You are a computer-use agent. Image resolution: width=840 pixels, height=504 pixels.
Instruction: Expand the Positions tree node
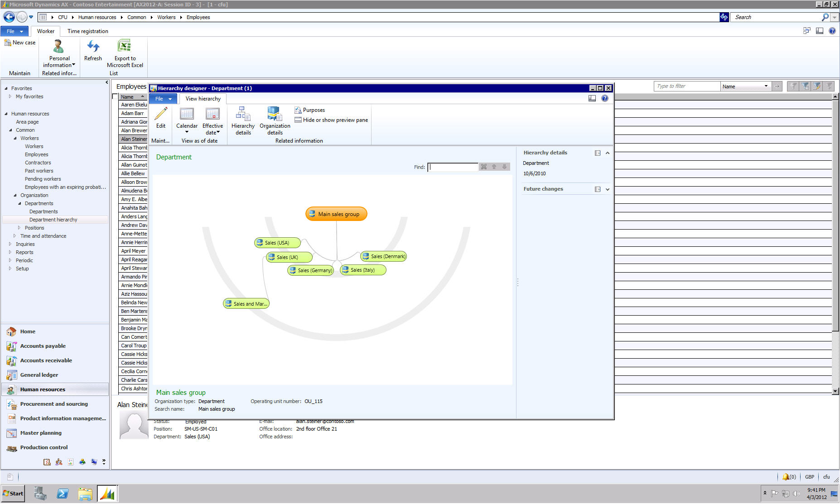(x=19, y=228)
